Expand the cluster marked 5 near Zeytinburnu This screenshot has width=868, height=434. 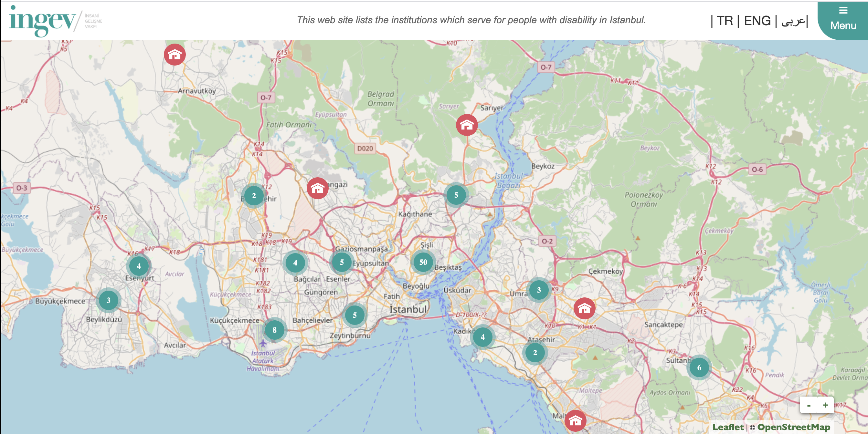pyautogui.click(x=355, y=315)
